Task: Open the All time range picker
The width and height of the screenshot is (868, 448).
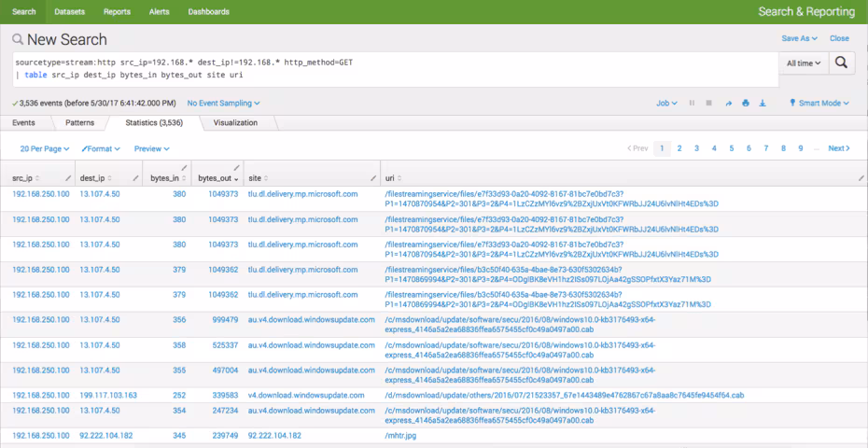Action: [803, 63]
